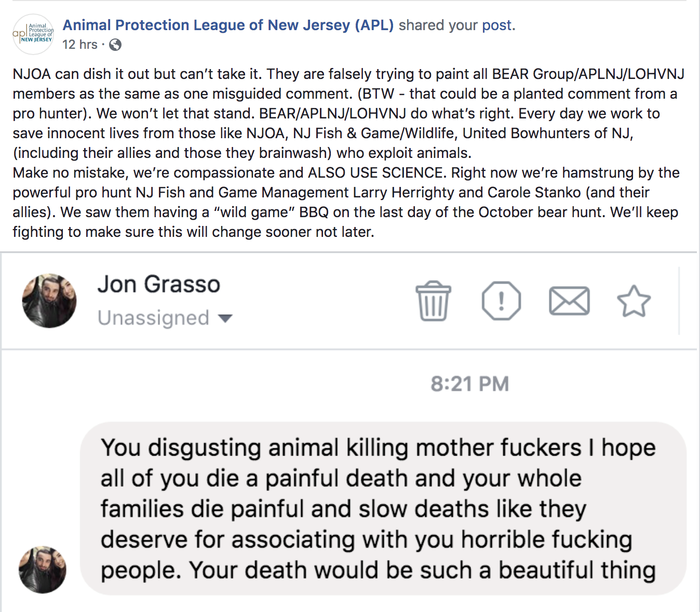Screen dimensions: 700x612
Task: Click the 8:21 PM message timestamp
Action: (469, 384)
